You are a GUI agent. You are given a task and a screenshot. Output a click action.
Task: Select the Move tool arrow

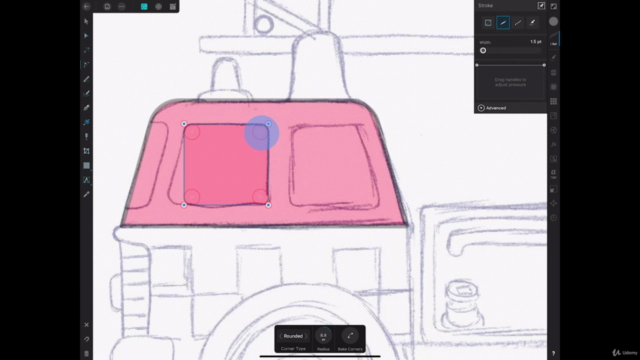pos(86,21)
